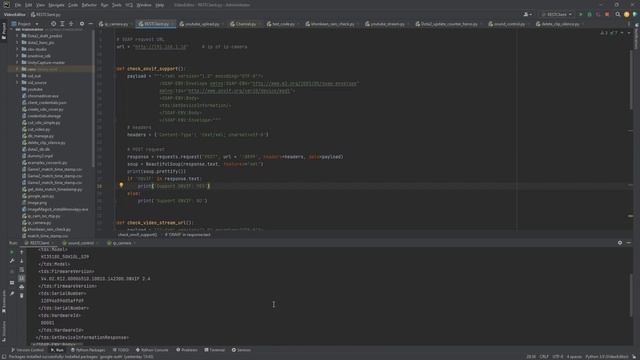The image size is (640, 360).
Task: Click the layout icon in Run panel sidebar
Action: pos(12,282)
